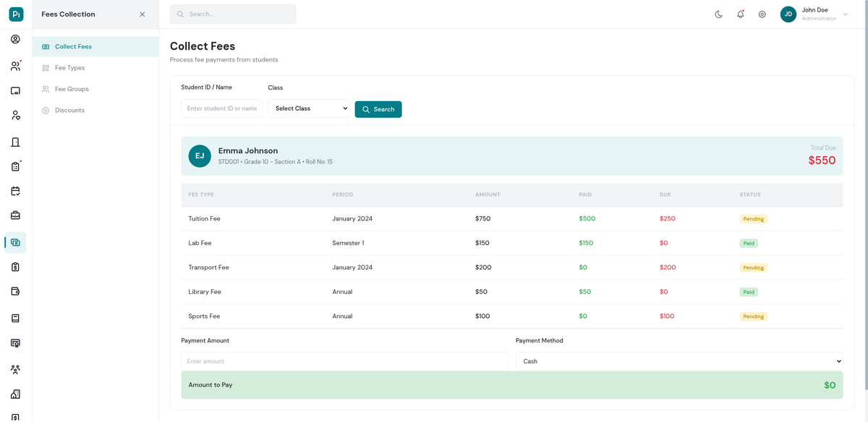Open settings gear icon in header
868x422 pixels.
tap(762, 14)
